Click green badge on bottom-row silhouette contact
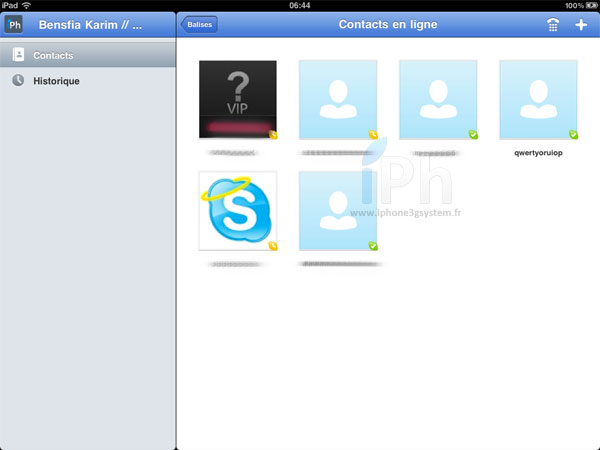The height and width of the screenshot is (450, 600). click(x=373, y=245)
